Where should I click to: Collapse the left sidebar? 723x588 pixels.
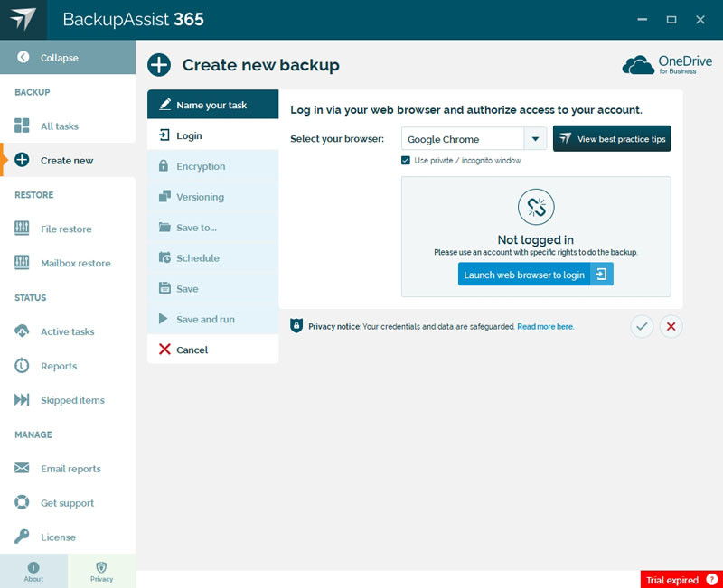coord(68,58)
